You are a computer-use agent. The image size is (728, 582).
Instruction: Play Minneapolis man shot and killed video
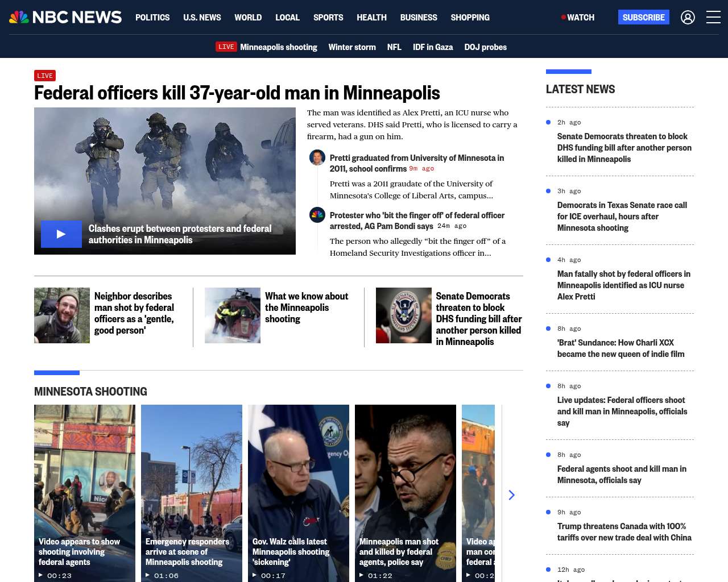pyautogui.click(x=406, y=493)
